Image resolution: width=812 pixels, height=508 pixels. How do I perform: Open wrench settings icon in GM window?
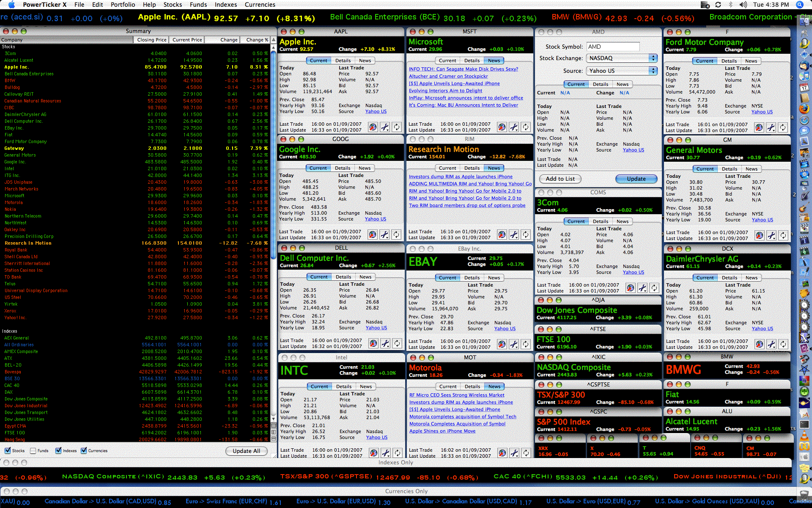771,235
